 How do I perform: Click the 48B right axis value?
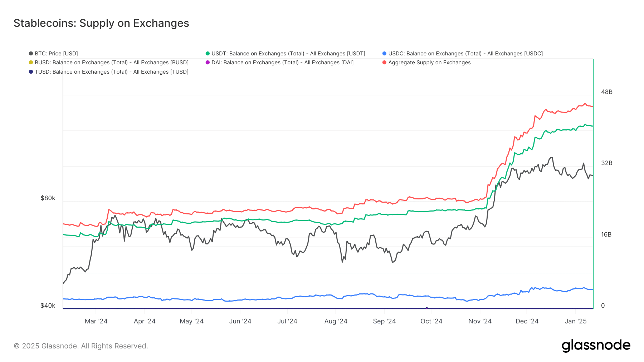point(607,92)
